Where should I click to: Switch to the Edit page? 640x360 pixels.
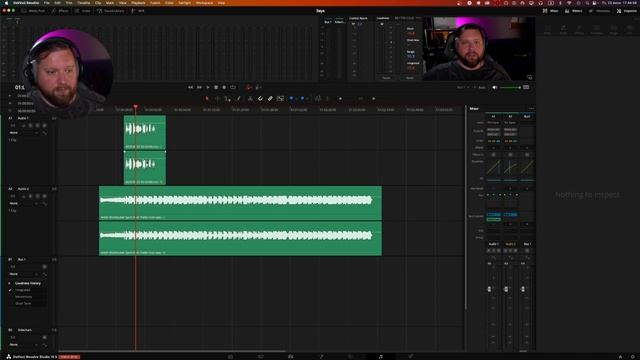click(x=291, y=356)
